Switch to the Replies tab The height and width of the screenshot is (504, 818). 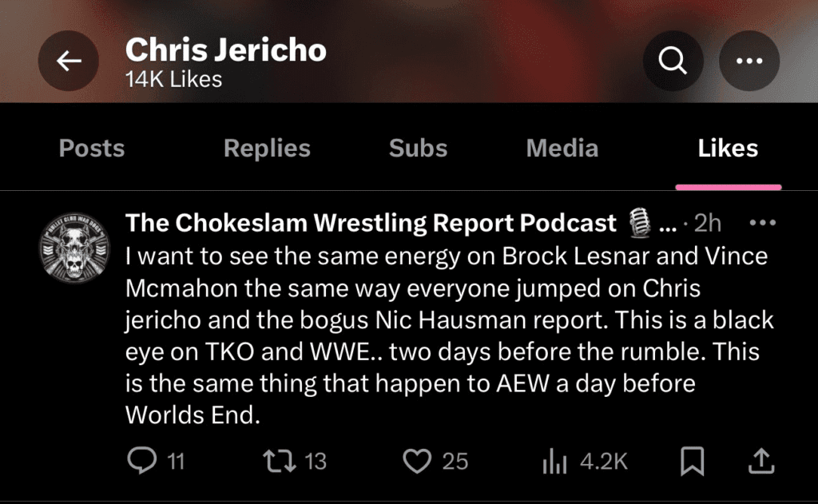pyautogui.click(x=267, y=149)
